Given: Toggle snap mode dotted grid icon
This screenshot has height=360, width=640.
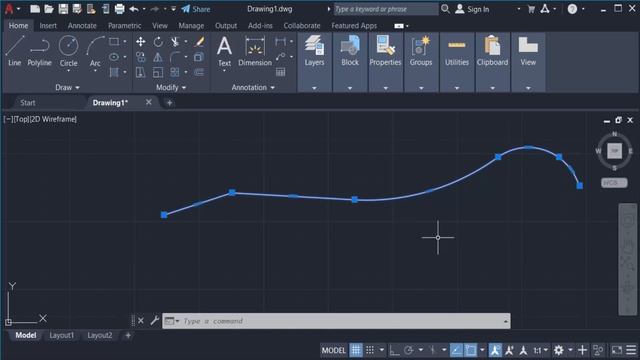Looking at the screenshot, I should coord(370,350).
